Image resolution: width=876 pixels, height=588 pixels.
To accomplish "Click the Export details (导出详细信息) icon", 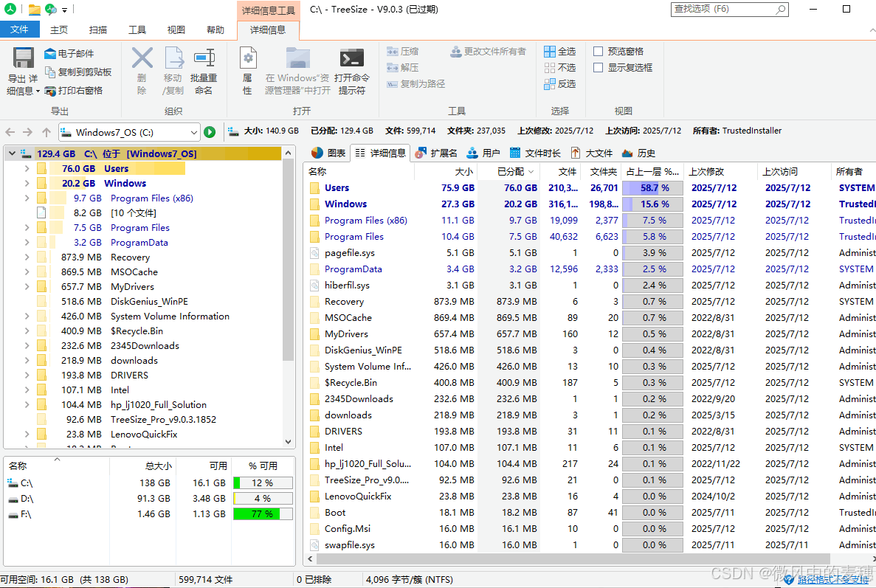I will coord(23,58).
